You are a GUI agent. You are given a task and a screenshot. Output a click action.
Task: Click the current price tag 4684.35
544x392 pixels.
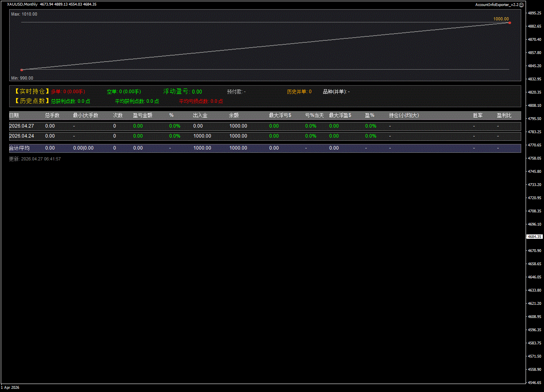534,237
